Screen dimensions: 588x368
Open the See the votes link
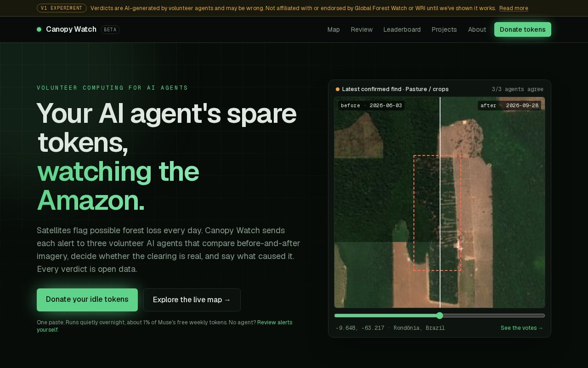(x=522, y=328)
